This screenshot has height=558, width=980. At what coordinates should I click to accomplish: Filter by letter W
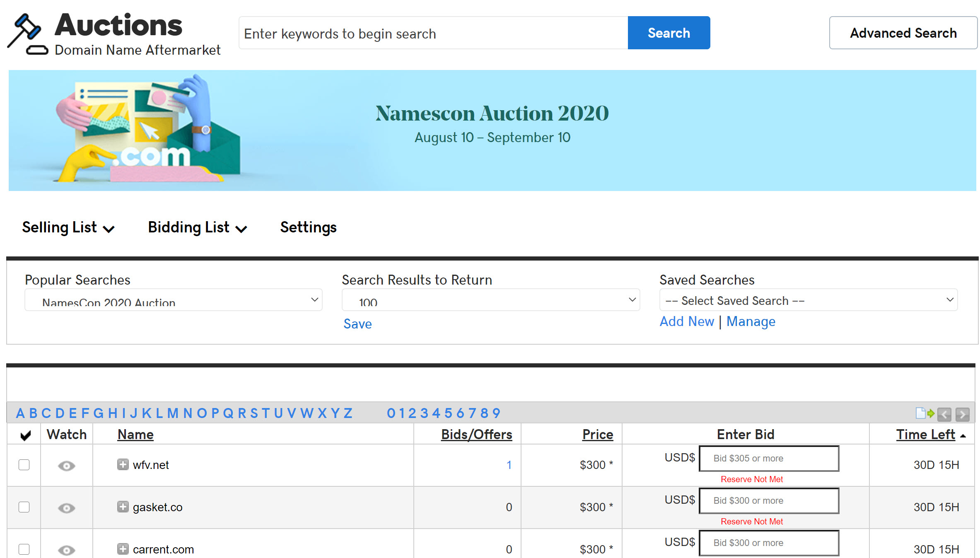pyautogui.click(x=307, y=413)
